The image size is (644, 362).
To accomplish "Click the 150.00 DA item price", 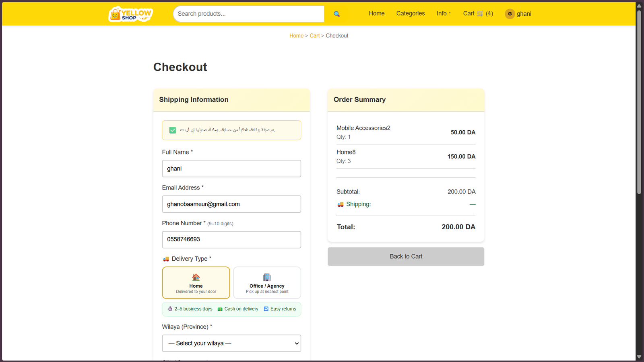I will 461,156.
